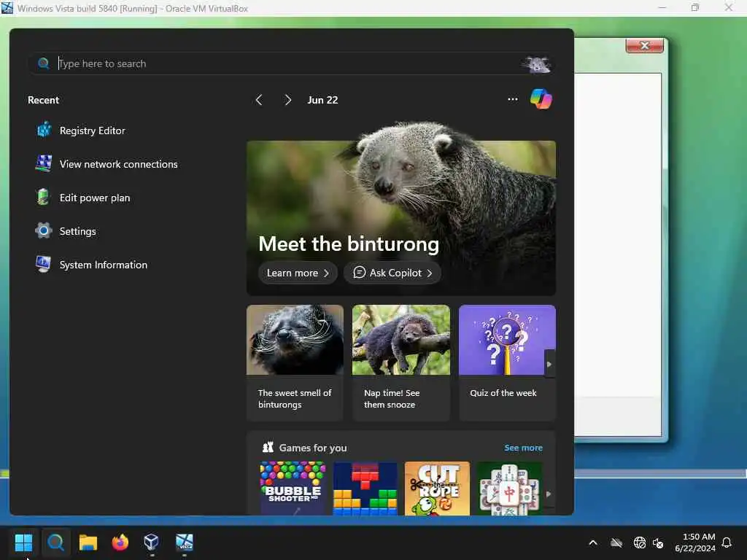Click the Copilot icon in search panel
This screenshot has height=560, width=747.
pos(541,99)
